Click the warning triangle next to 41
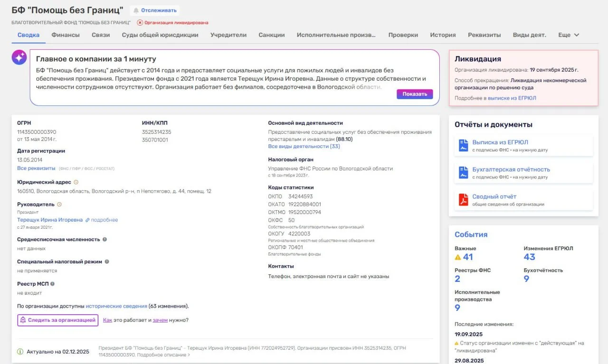 click(x=458, y=257)
